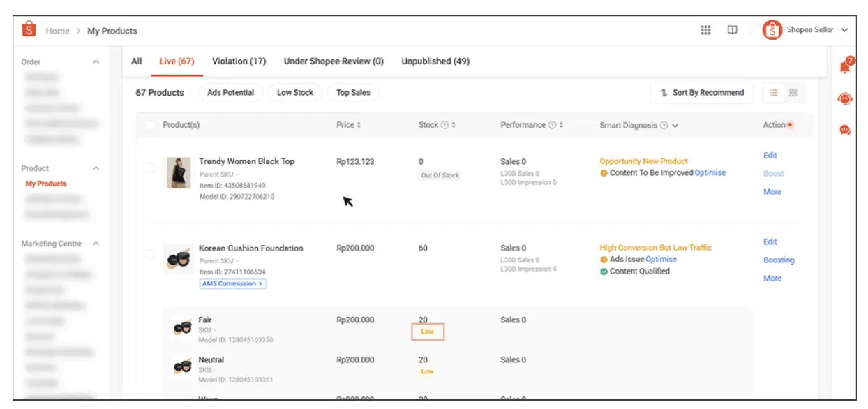Image resolution: width=868 pixels, height=409 pixels.
Task: Open the customer support headset icon
Action: (x=845, y=99)
